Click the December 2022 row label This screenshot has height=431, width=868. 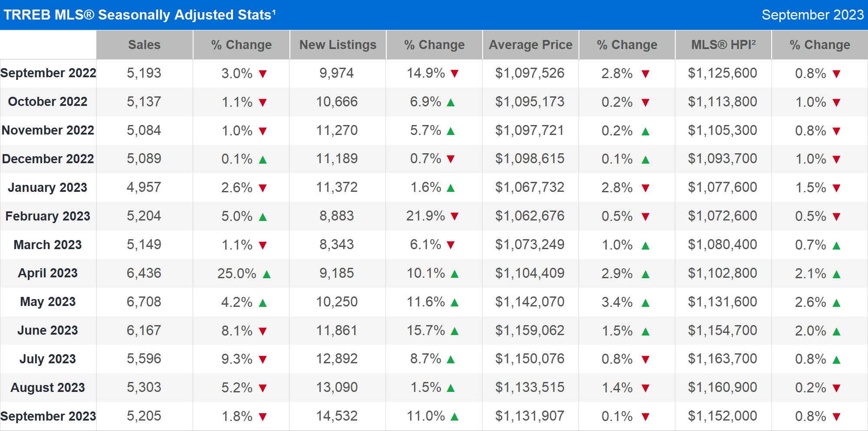click(48, 159)
